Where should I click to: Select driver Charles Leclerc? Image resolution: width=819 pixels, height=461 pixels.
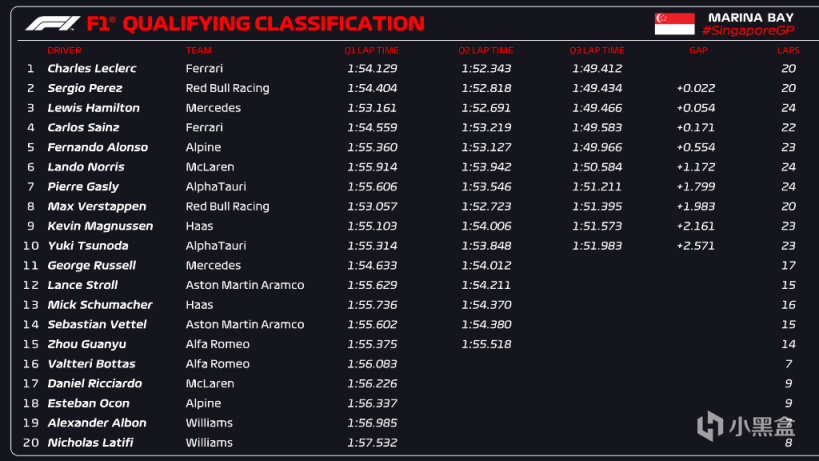click(92, 68)
